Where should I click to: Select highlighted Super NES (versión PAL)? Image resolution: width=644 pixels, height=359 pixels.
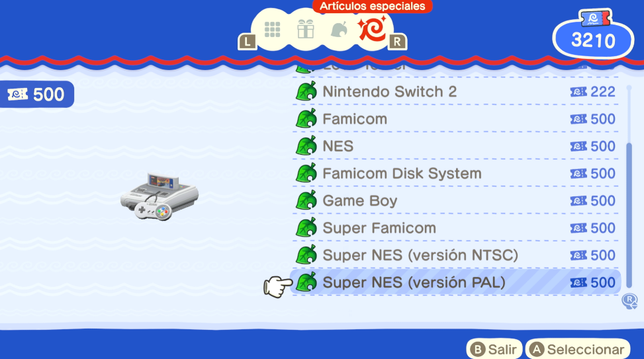[x=455, y=282]
